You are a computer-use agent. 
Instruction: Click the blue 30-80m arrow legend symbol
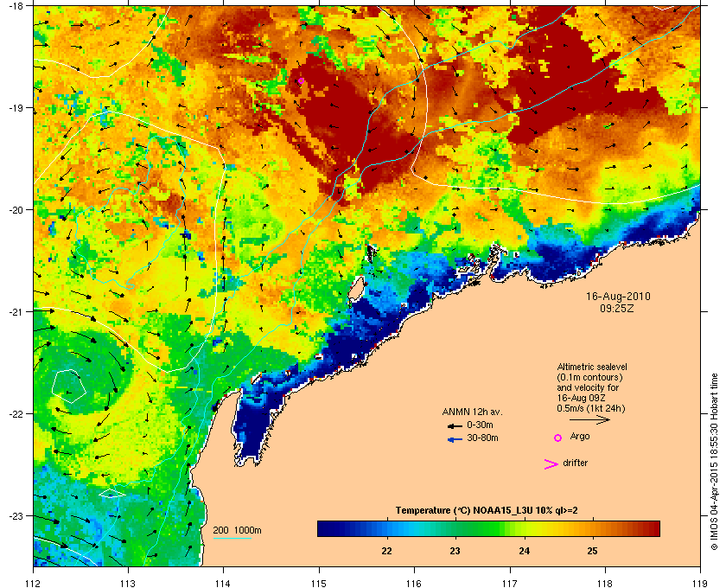tap(455, 439)
